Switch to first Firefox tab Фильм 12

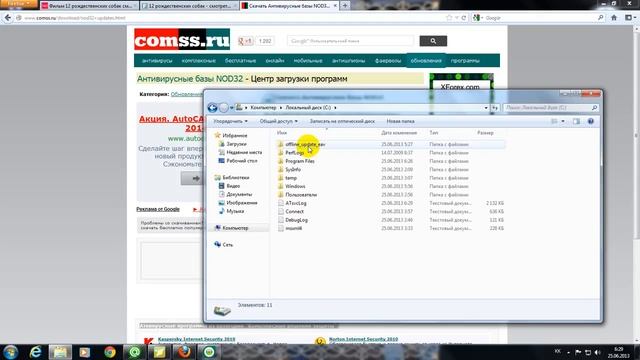click(x=89, y=6)
